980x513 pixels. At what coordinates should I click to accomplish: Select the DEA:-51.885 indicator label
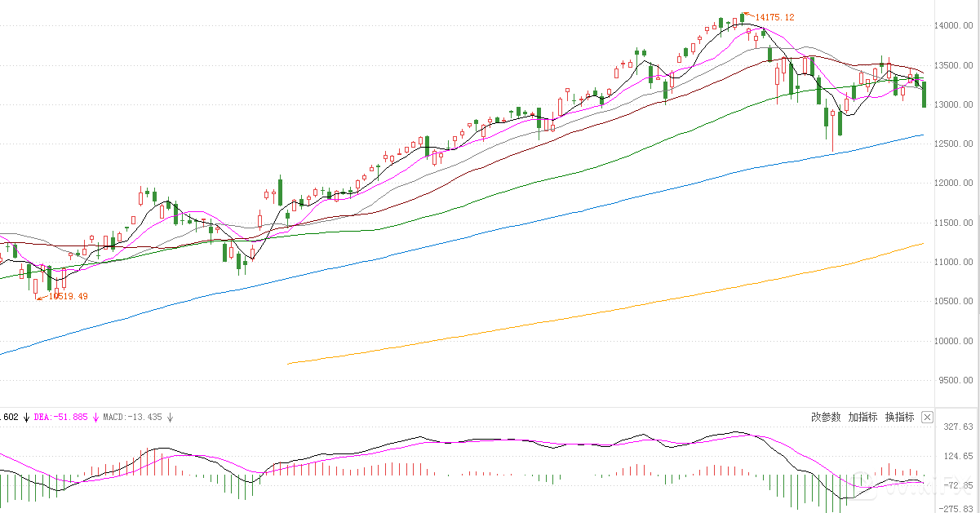click(60, 418)
